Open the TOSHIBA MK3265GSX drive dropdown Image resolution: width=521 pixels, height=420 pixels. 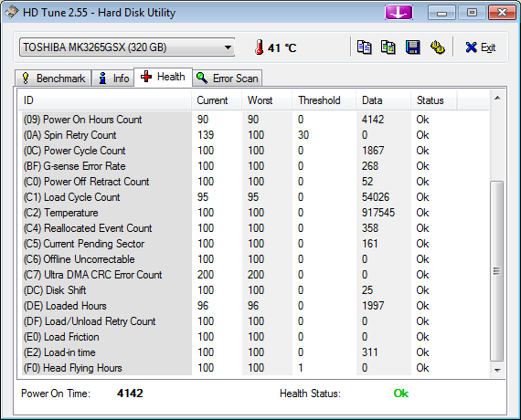(x=127, y=47)
